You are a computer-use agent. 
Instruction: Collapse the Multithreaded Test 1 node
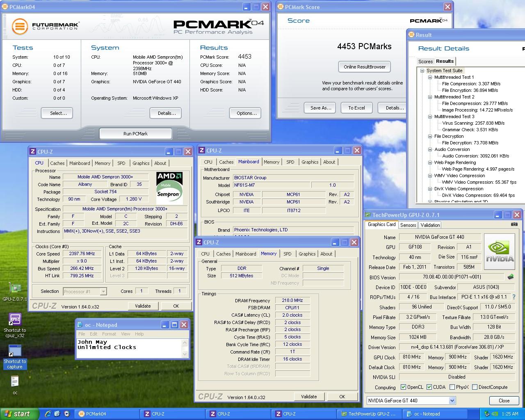click(430, 77)
